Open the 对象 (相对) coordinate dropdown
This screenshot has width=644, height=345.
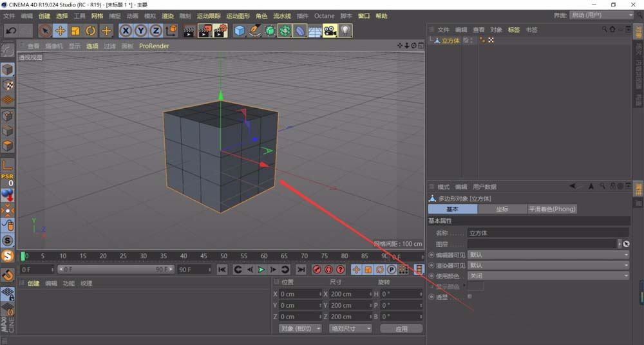(x=300, y=328)
